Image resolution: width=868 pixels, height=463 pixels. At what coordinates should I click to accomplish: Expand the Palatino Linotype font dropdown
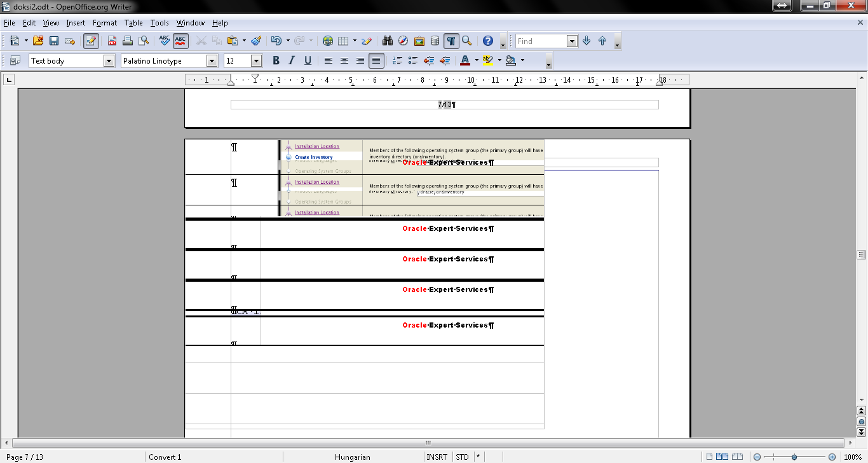point(212,60)
